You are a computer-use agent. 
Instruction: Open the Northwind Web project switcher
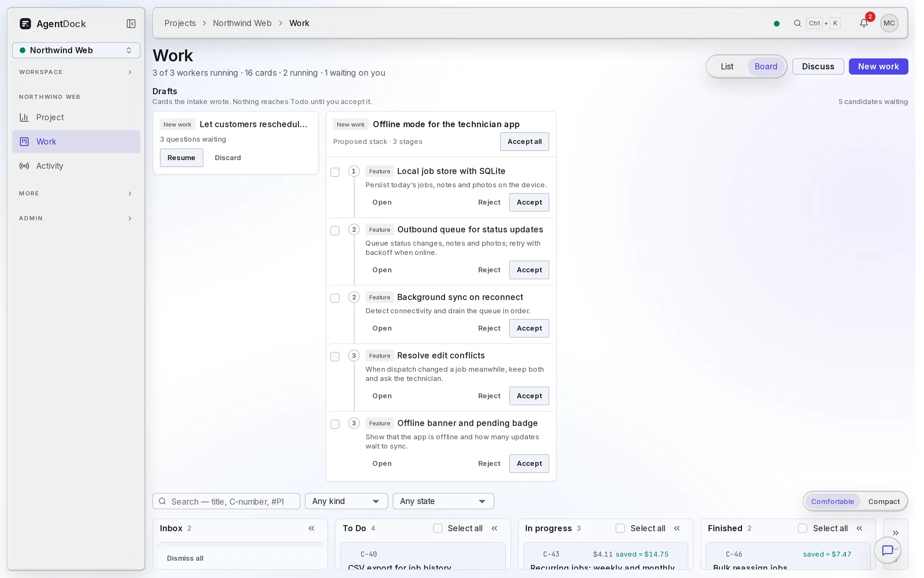(76, 50)
